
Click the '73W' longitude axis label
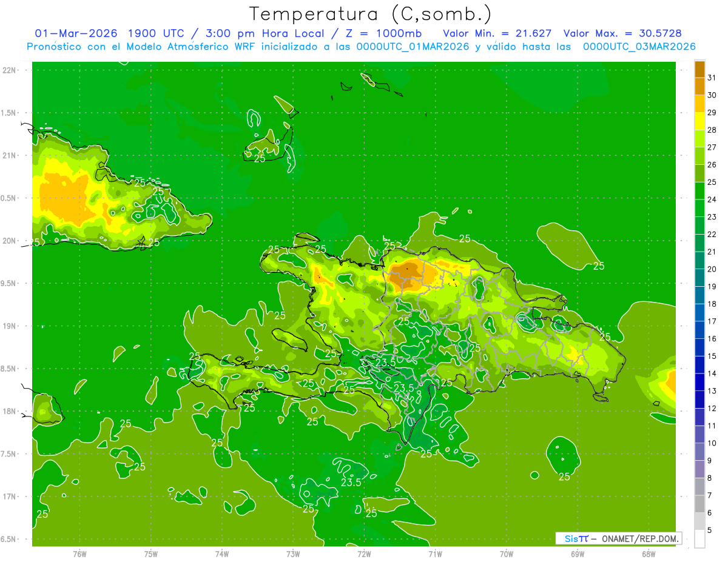[293, 554]
